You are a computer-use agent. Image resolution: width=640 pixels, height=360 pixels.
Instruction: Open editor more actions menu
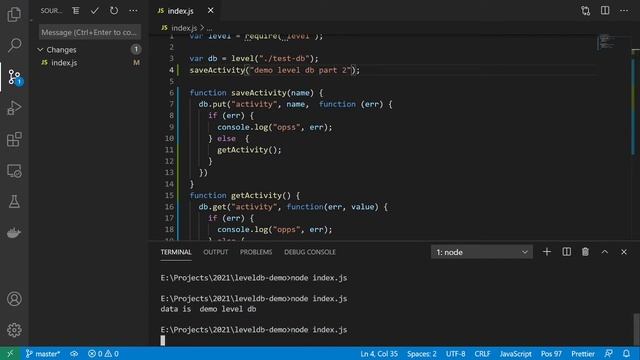tap(624, 11)
